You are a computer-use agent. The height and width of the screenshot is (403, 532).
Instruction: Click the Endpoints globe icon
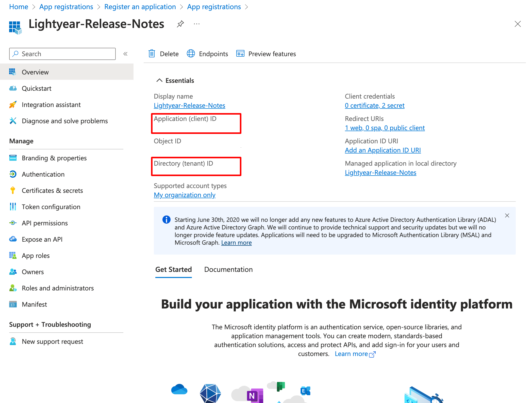[x=191, y=54]
